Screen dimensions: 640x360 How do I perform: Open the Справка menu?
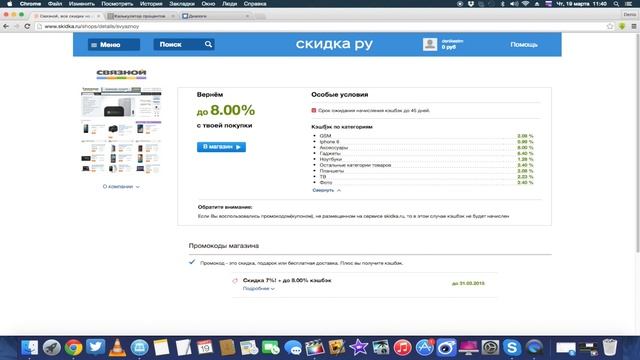[255, 4]
